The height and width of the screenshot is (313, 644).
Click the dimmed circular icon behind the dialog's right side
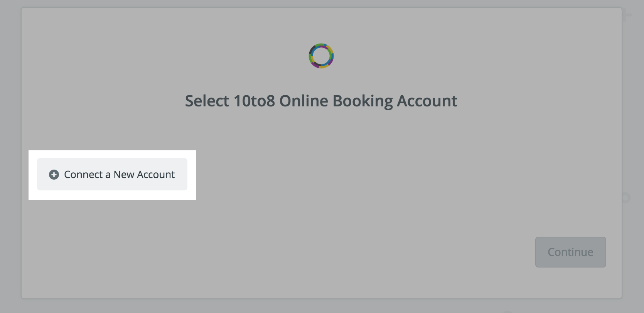point(626,198)
